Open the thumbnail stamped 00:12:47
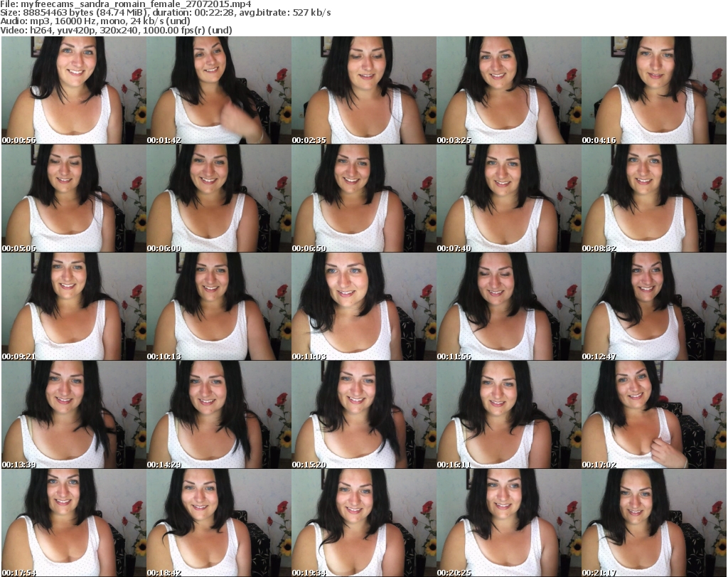 (x=654, y=307)
